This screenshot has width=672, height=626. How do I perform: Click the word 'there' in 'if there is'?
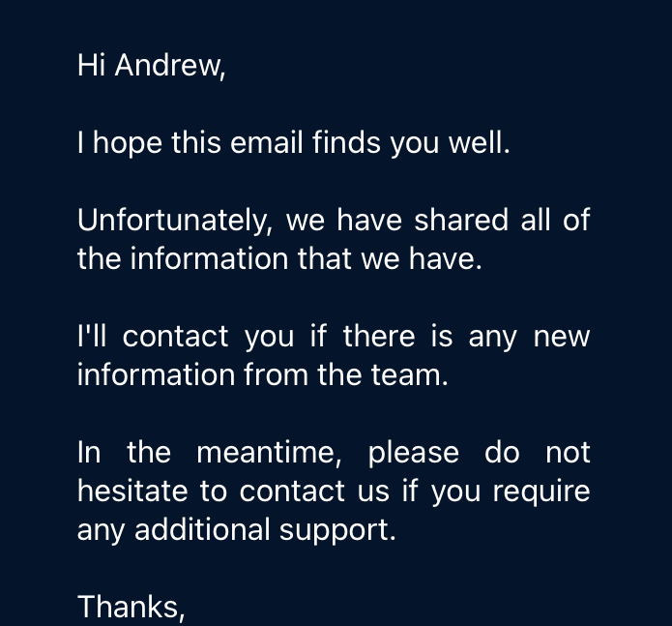point(379,336)
